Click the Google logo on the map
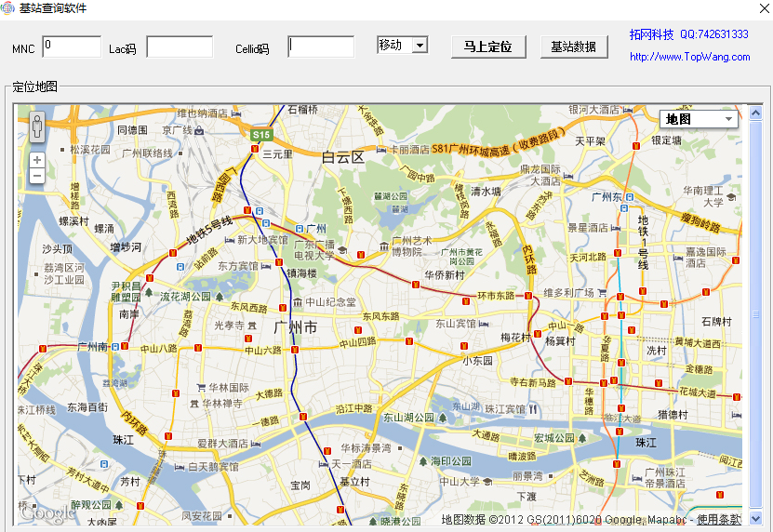Viewport: 773px width, 532px height. pyautogui.click(x=47, y=512)
